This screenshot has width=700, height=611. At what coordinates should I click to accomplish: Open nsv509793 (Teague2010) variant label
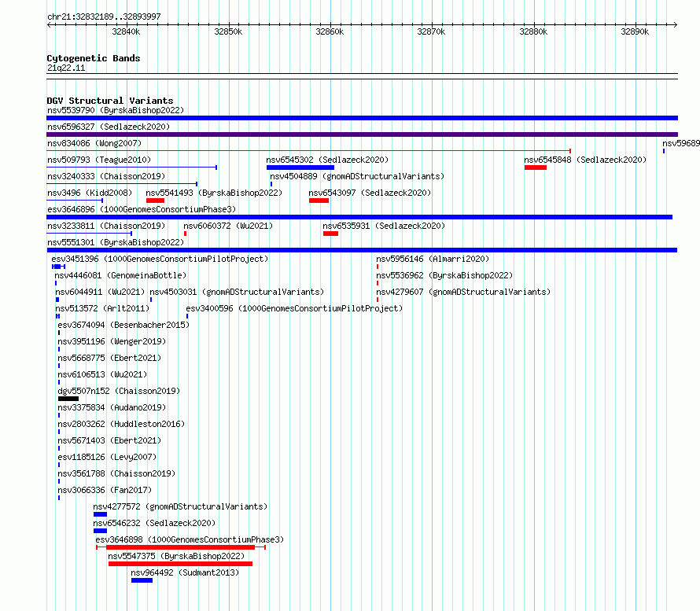(x=99, y=160)
